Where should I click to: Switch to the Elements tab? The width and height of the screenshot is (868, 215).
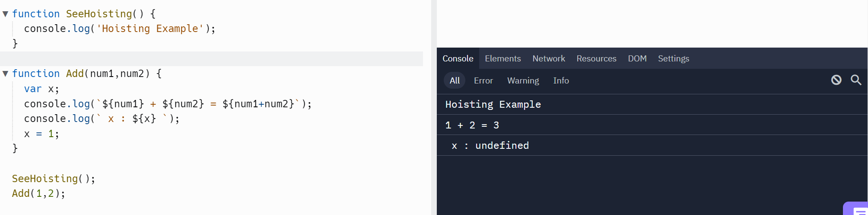(502, 58)
